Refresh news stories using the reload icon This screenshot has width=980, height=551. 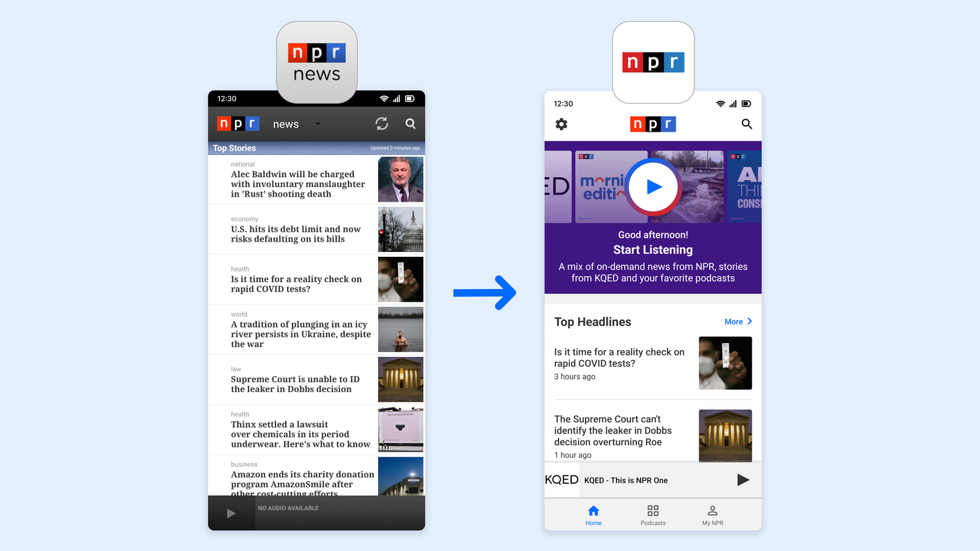point(381,123)
